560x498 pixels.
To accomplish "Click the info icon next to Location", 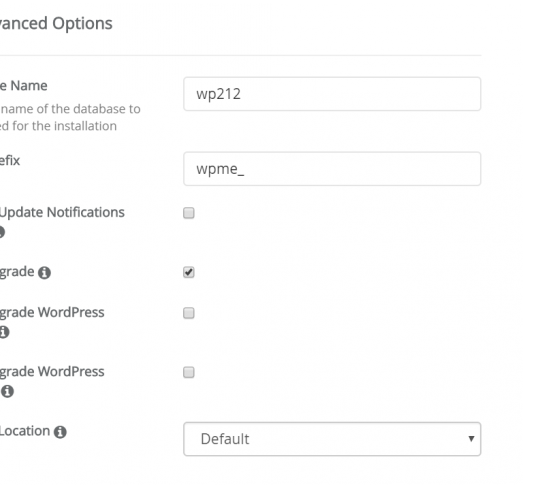I will tap(60, 432).
